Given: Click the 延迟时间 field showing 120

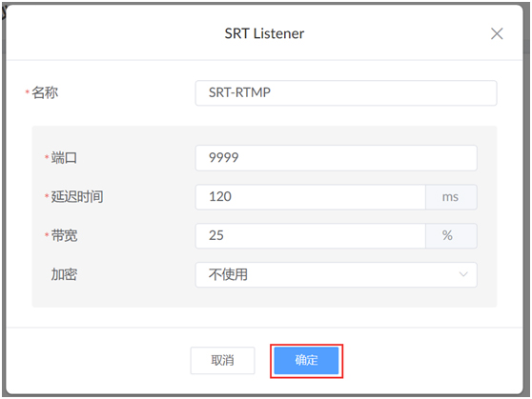Looking at the screenshot, I should tap(311, 197).
